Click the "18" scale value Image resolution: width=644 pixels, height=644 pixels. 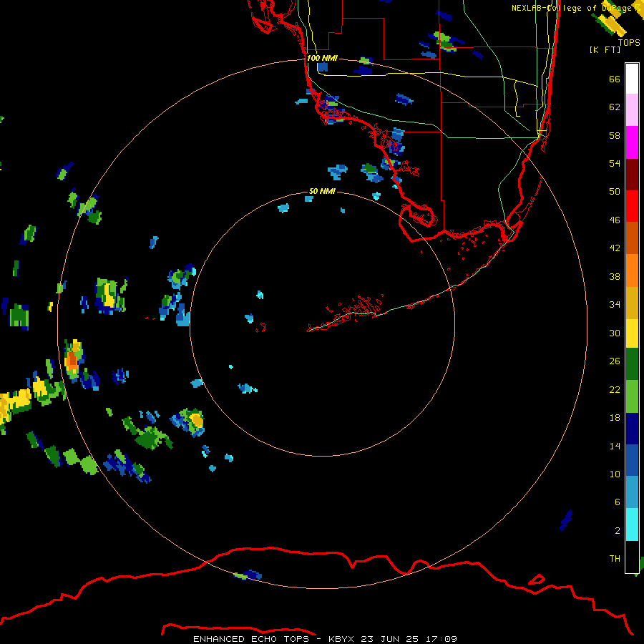(x=615, y=417)
